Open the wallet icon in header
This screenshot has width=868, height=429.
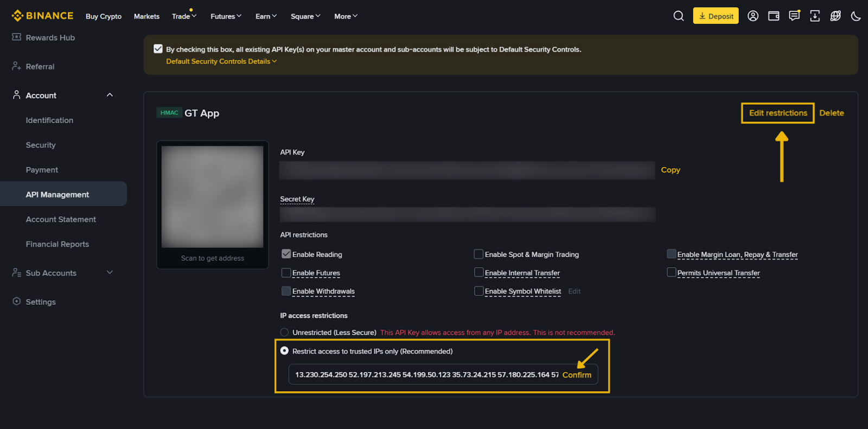coord(774,16)
